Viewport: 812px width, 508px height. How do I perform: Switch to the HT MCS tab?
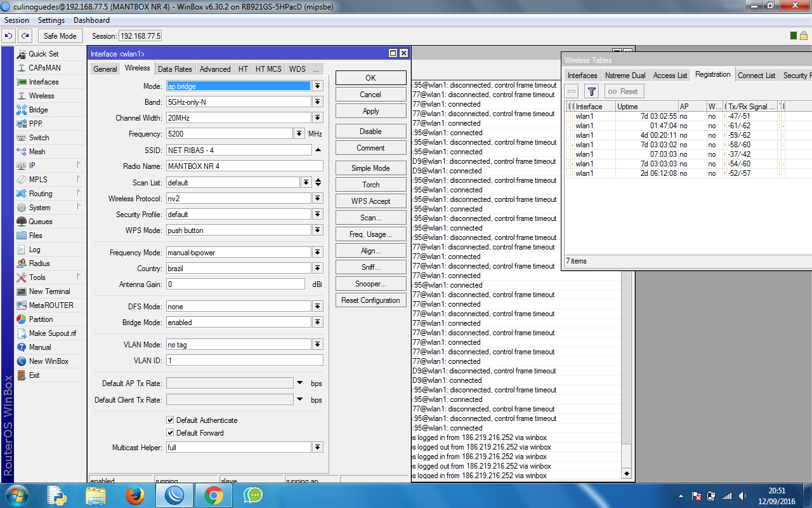click(x=268, y=69)
